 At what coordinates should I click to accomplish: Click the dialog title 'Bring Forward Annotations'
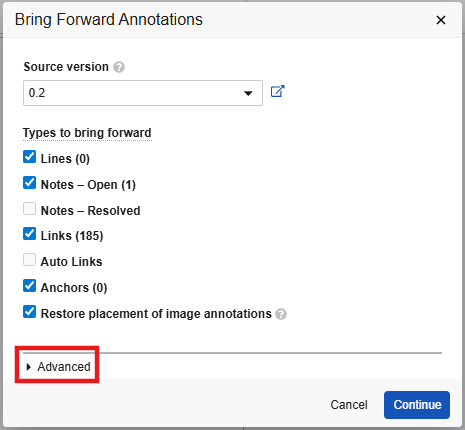coord(109,20)
